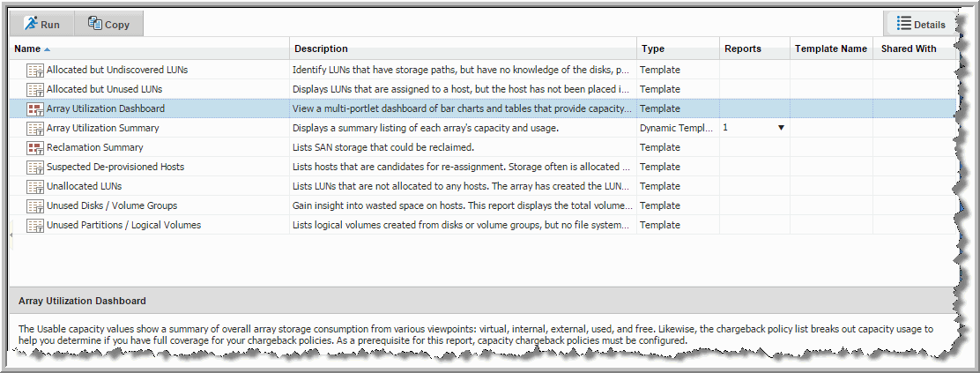Click the Array Utilization Dashboard icon

pos(35,108)
